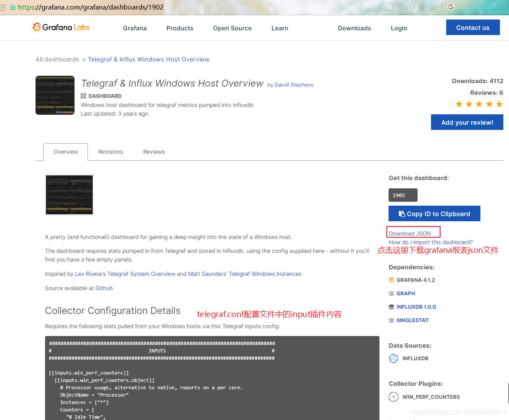Click the GRAFANA 4.1.2 dependency text
The image size is (509, 420).
coord(416,280)
